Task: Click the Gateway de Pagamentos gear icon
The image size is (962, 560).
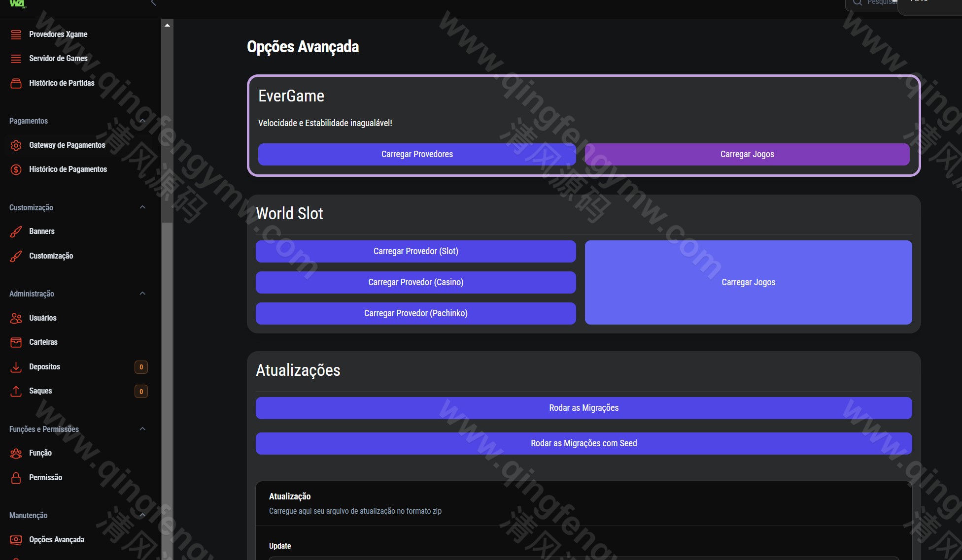Action: point(16,145)
